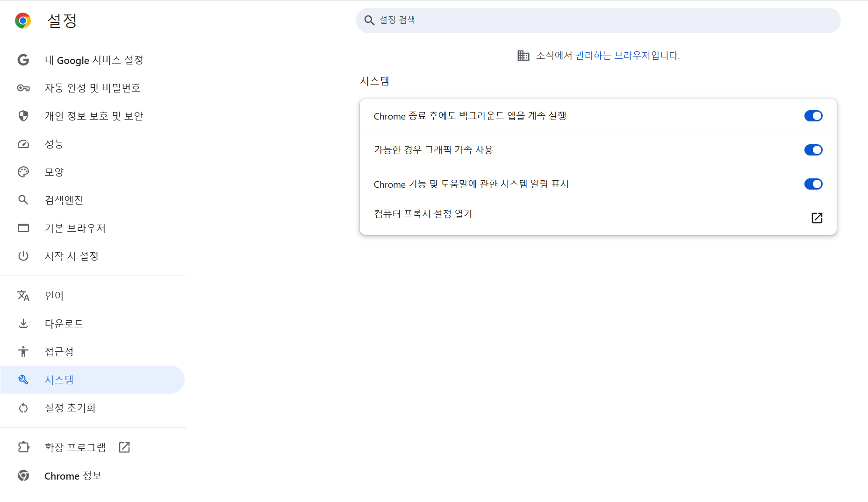This screenshot has height=502, width=868.
Task: Click the palette icon for 모양
Action: pyautogui.click(x=23, y=172)
